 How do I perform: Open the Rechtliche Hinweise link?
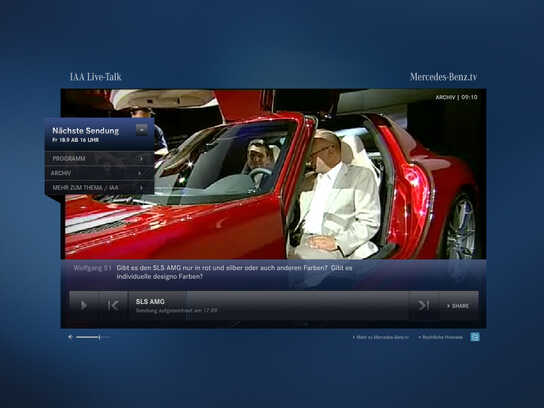[x=441, y=337]
